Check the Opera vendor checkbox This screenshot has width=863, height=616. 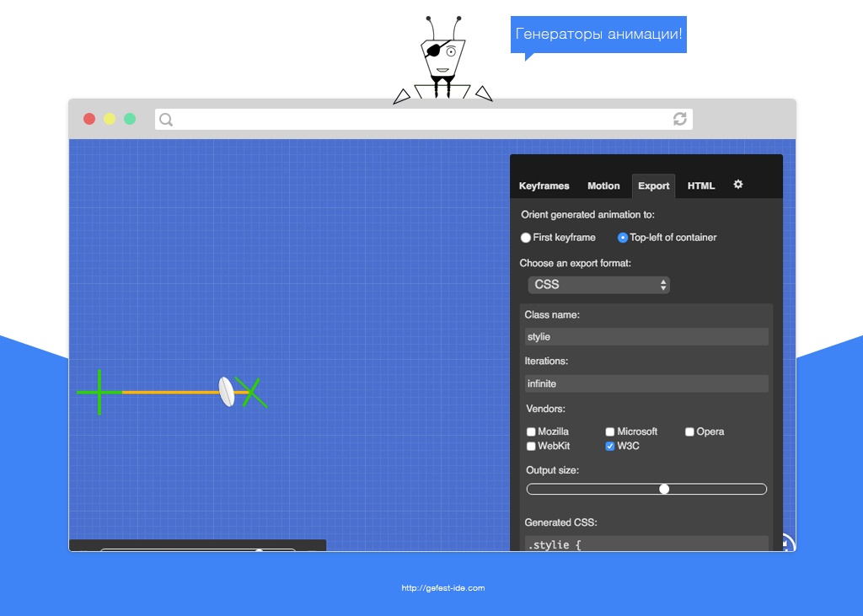[x=689, y=431]
